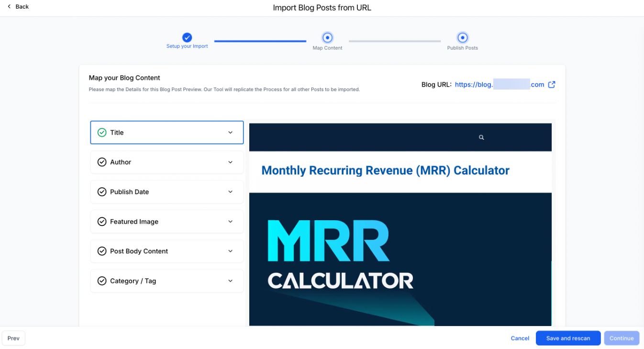
Task: Click the search magnifier in the blog preview
Action: pos(481,137)
